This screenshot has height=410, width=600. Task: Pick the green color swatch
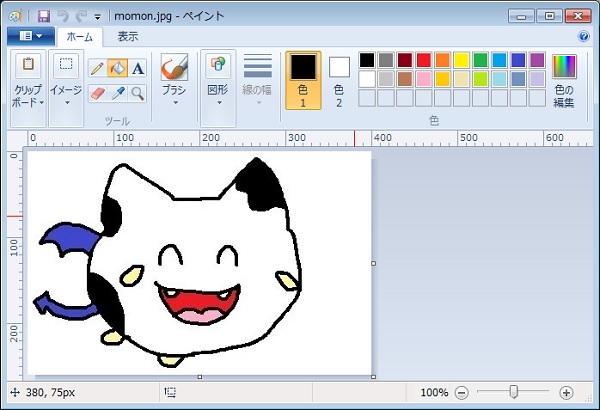point(481,60)
